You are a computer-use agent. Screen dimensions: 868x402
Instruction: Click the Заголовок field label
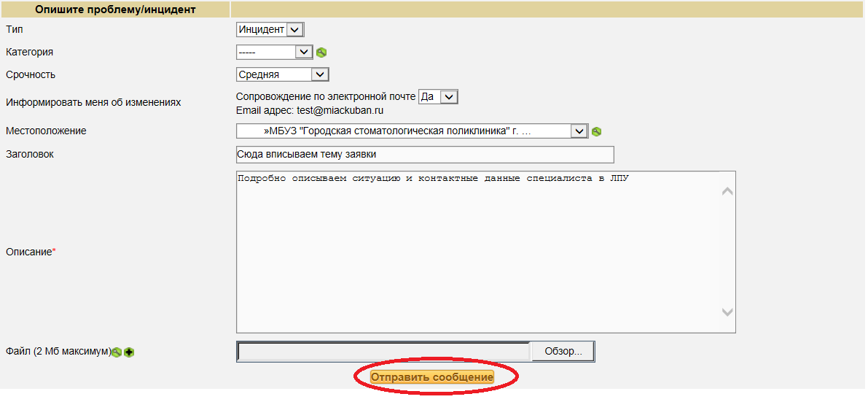click(30, 154)
